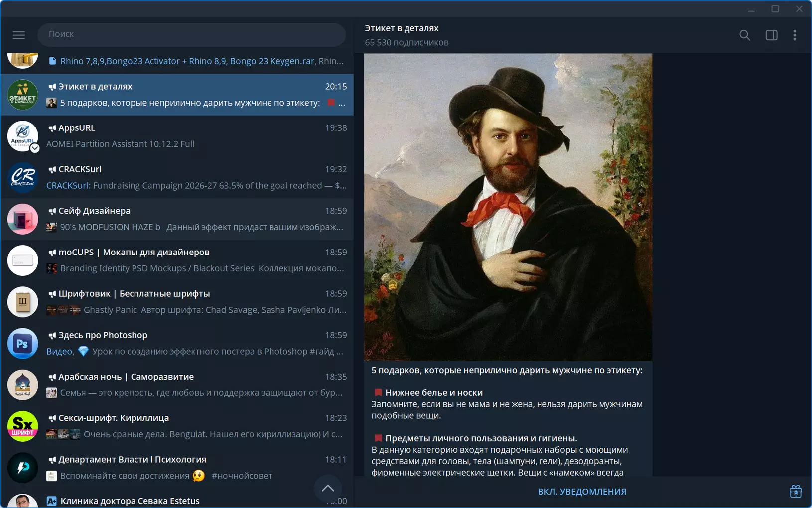Click the gift icon at bottom right
Viewport: 812px width, 508px height.
pyautogui.click(x=796, y=491)
